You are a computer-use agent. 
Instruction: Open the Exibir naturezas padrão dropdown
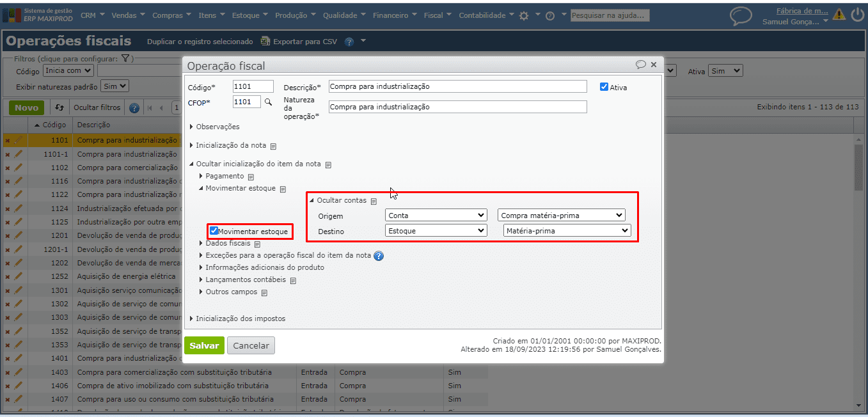tap(114, 86)
